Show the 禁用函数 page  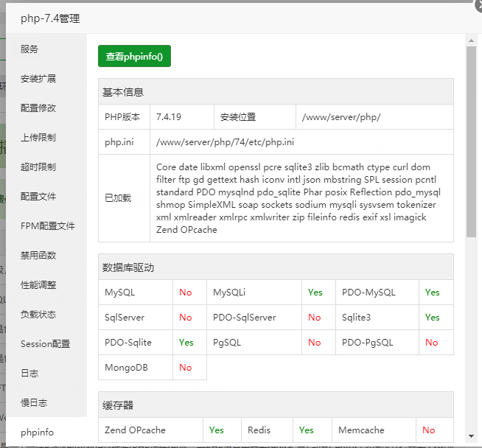pos(38,256)
